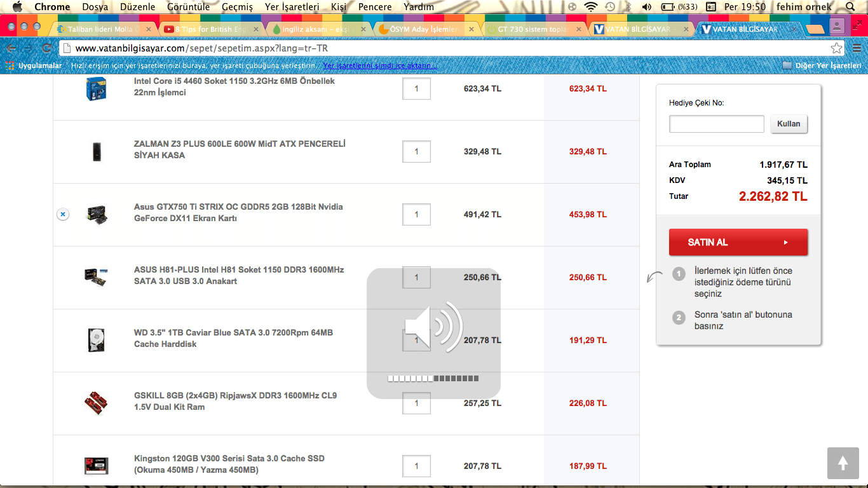Image resolution: width=868 pixels, height=488 pixels.
Task: Switch to the 8 Tips for British tab
Action: [x=211, y=29]
